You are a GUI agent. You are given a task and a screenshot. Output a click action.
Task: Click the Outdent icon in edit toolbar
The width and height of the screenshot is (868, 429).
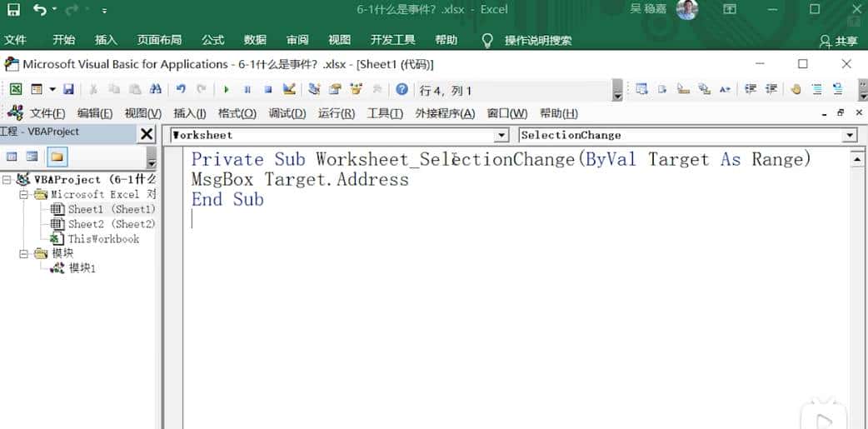click(x=771, y=89)
